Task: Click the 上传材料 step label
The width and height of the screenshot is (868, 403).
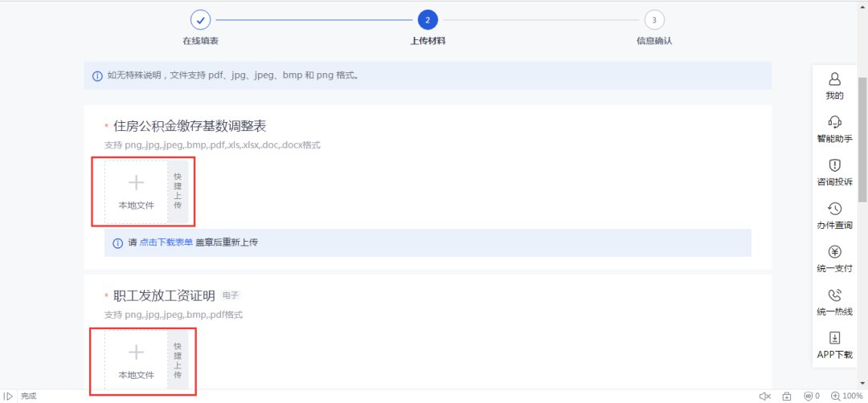Action: (x=428, y=41)
